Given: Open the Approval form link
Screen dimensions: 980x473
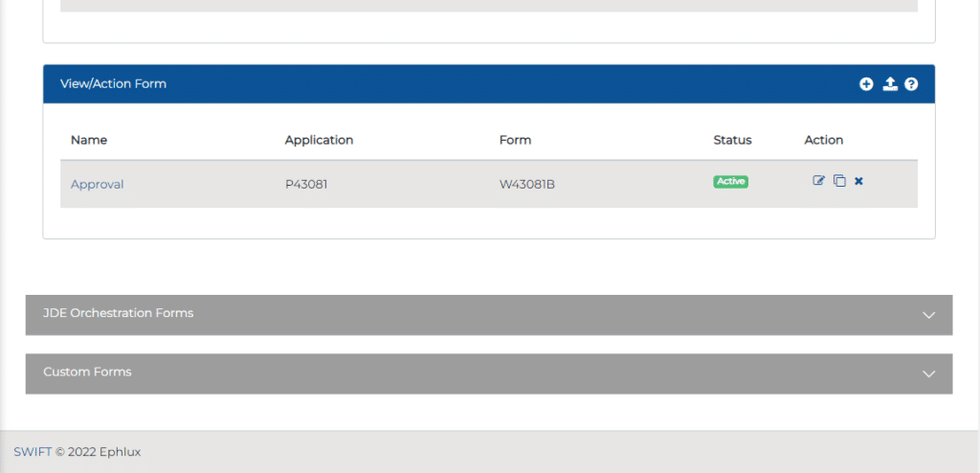Looking at the screenshot, I should click(97, 185).
